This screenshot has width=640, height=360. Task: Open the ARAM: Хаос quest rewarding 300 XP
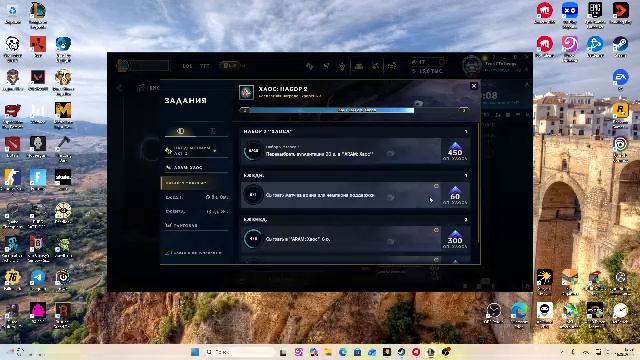point(355,239)
